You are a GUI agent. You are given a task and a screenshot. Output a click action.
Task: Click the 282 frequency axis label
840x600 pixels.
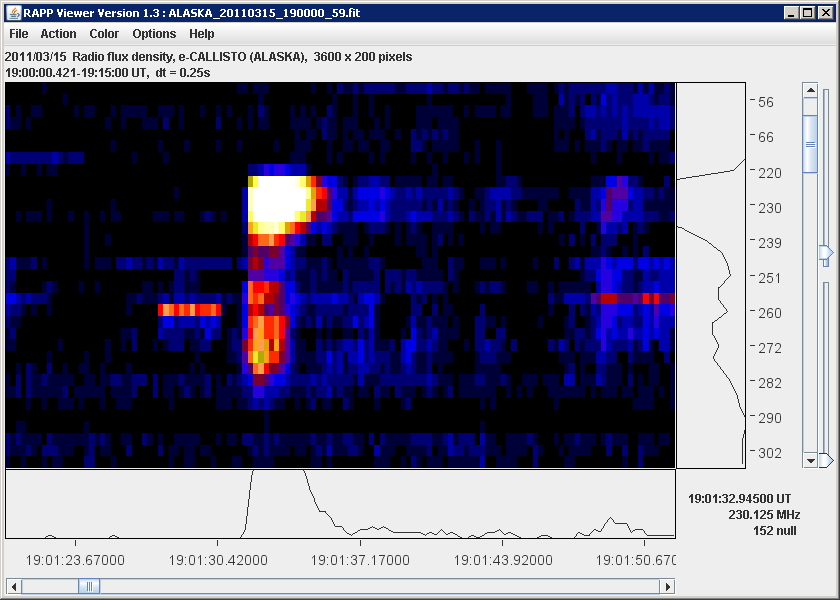[x=769, y=383]
